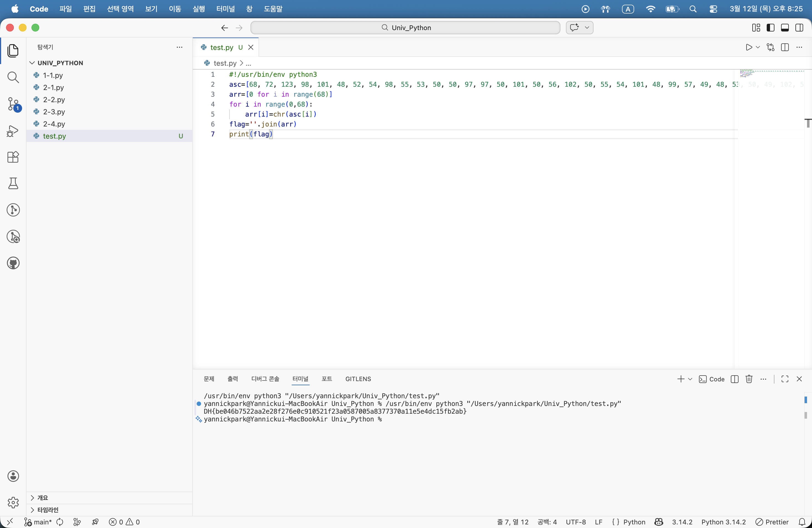Open Manage settings gear
This screenshot has height=528, width=812.
coord(13,502)
